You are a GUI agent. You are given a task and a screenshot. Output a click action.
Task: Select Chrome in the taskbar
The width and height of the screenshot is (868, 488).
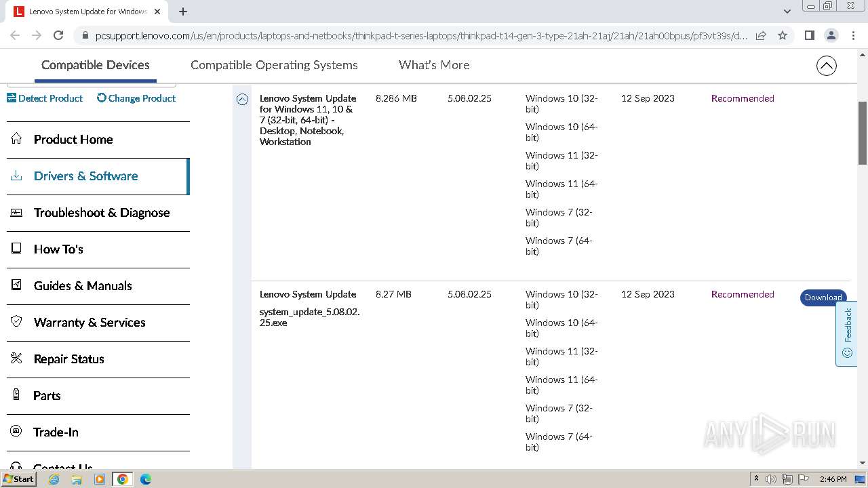[x=123, y=479]
